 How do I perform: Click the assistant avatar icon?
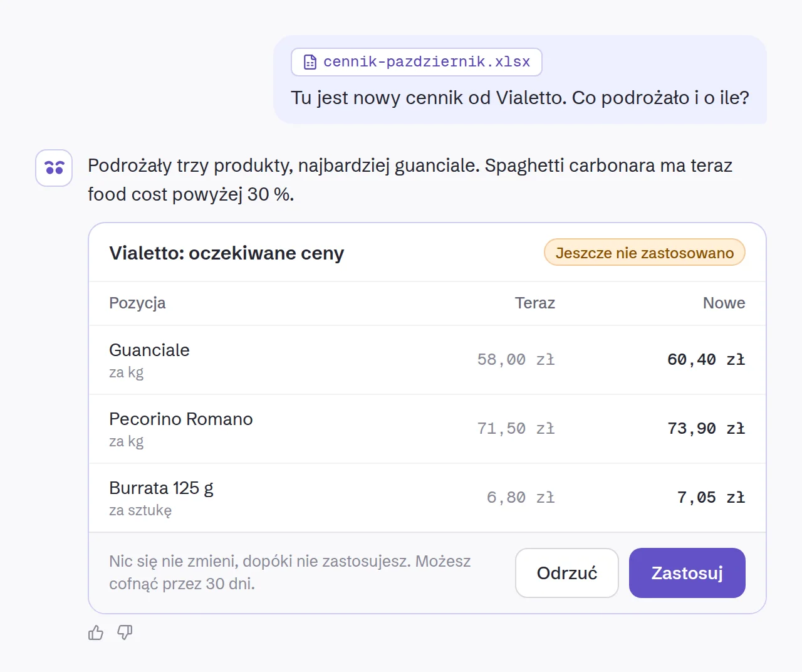[x=54, y=168]
